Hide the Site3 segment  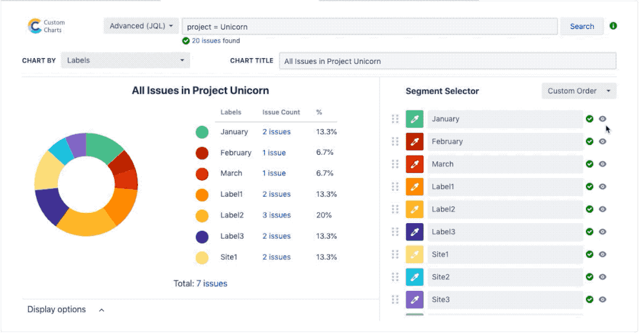[x=603, y=299]
